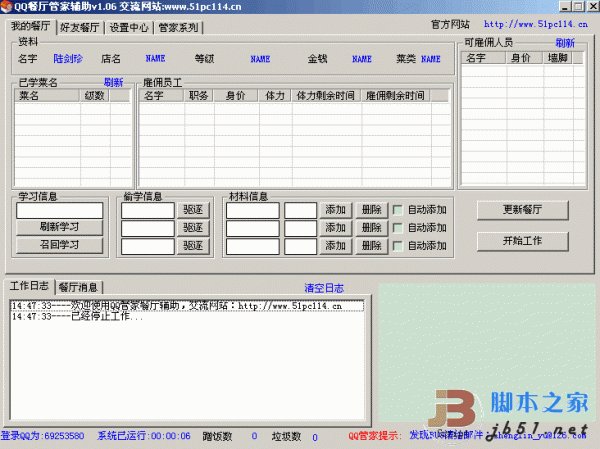Click the 召回学习 button
This screenshot has width=600, height=449.
(60, 245)
